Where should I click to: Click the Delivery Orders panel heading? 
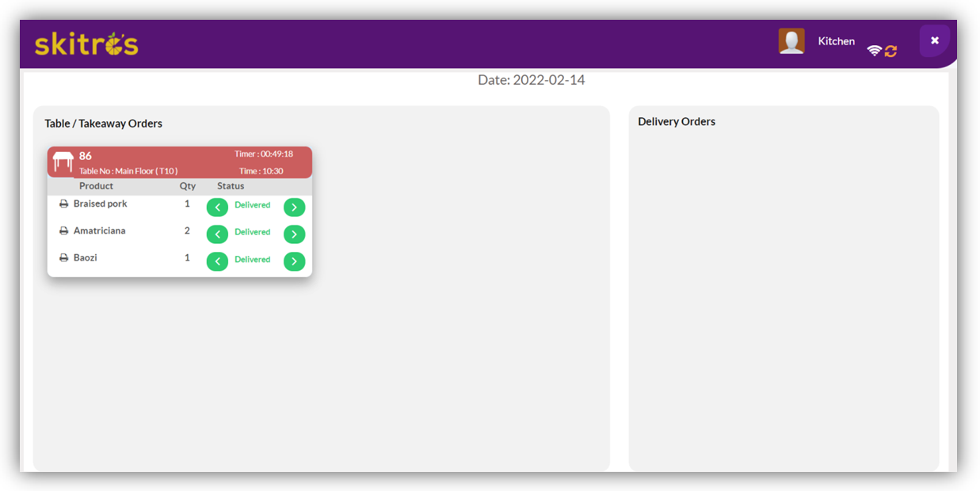pyautogui.click(x=677, y=122)
